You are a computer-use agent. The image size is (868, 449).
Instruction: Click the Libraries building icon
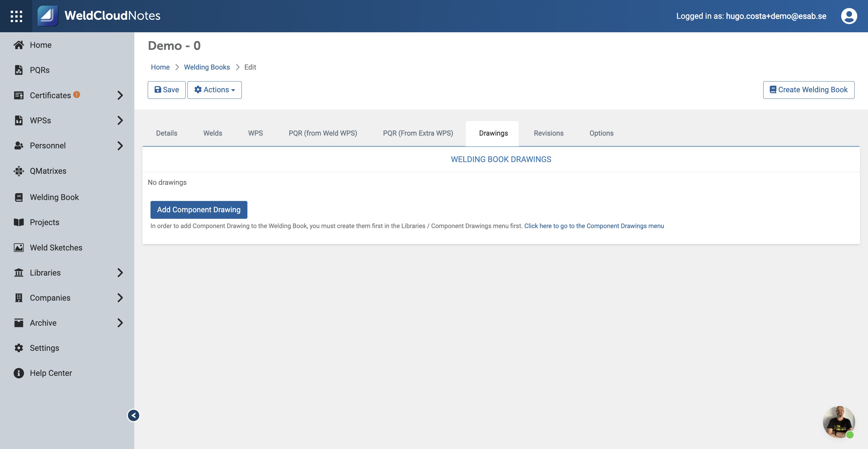pyautogui.click(x=19, y=272)
